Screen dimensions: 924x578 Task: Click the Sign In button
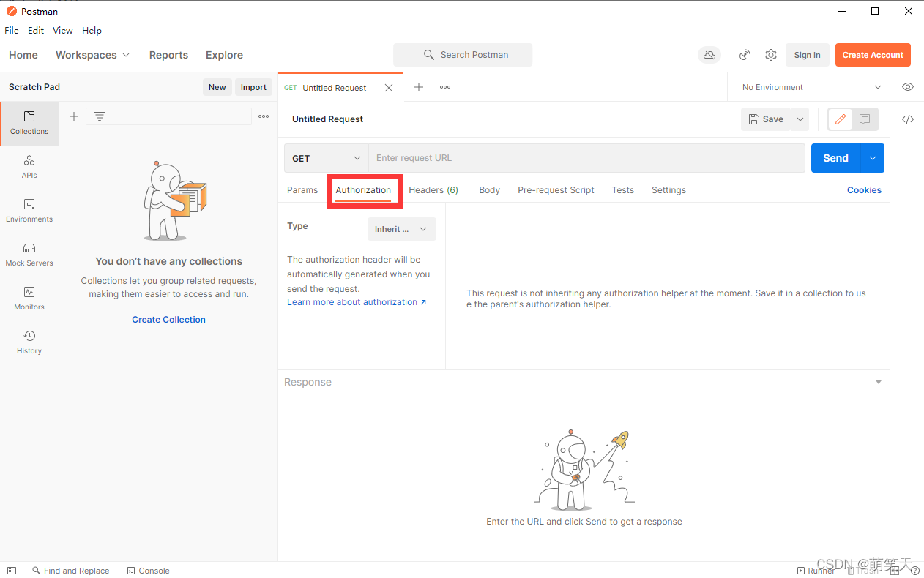pyautogui.click(x=808, y=55)
